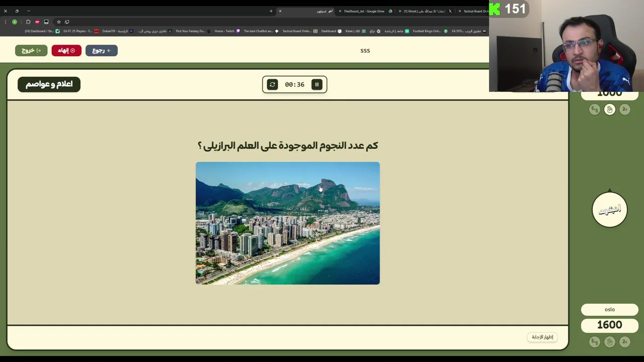Open a new browser tab
644x362 pixels.
pos(271,11)
